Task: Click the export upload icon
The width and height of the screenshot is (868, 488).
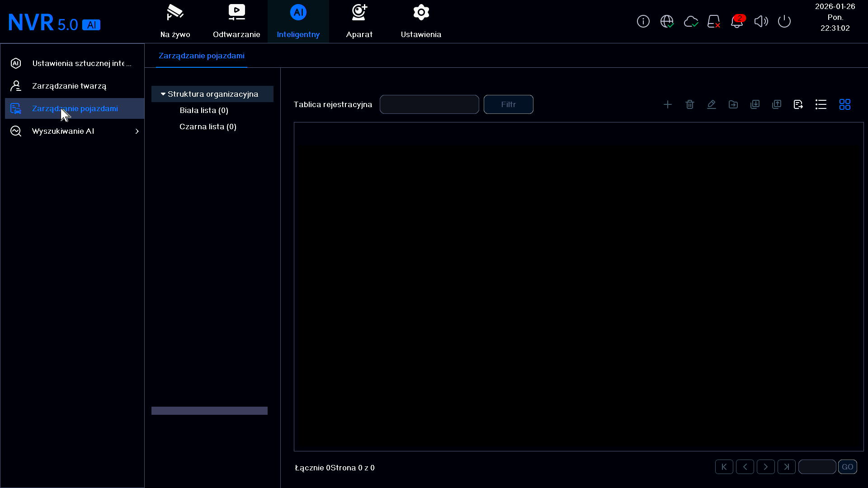Action: [776, 104]
